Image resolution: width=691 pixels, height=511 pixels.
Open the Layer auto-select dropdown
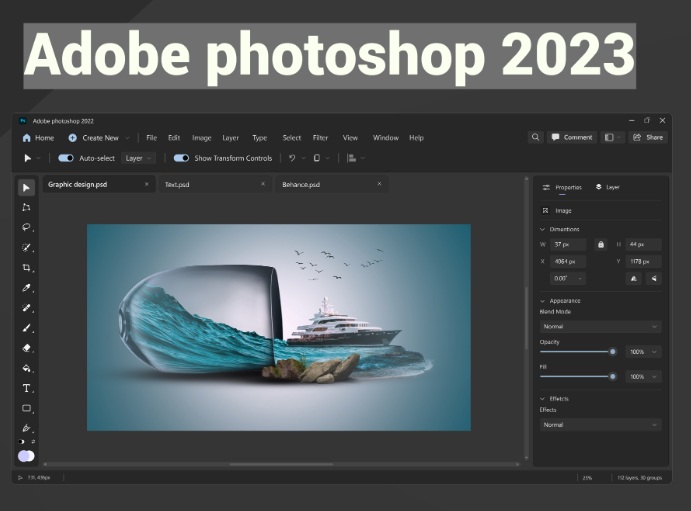[138, 158]
